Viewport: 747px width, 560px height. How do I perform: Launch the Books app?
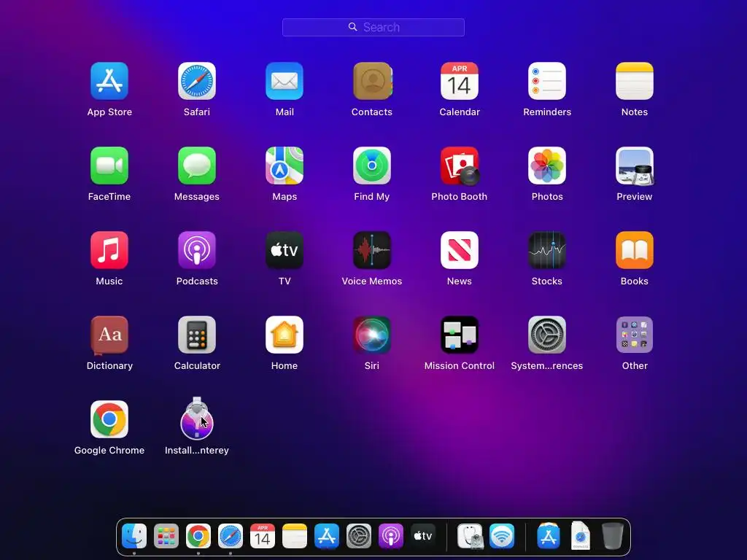click(x=635, y=251)
